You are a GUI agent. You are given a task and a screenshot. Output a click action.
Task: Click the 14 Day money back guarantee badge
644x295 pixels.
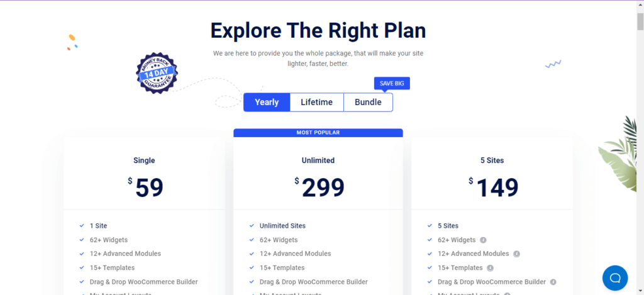(156, 74)
